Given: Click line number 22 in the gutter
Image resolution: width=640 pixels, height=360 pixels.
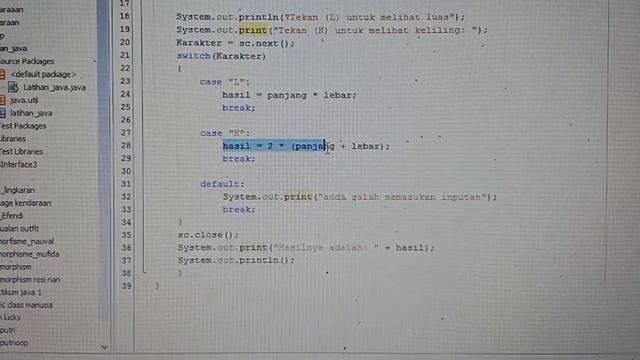Looking at the screenshot, I should pos(125,68).
